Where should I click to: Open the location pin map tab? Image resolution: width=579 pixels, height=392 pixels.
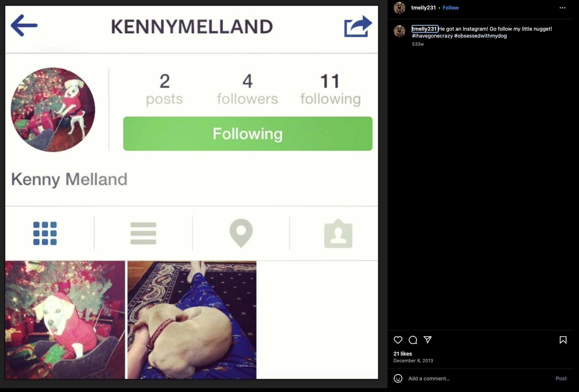coord(241,233)
